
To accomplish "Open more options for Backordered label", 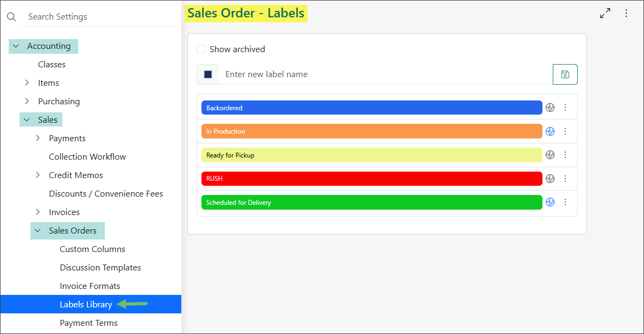I will point(566,108).
